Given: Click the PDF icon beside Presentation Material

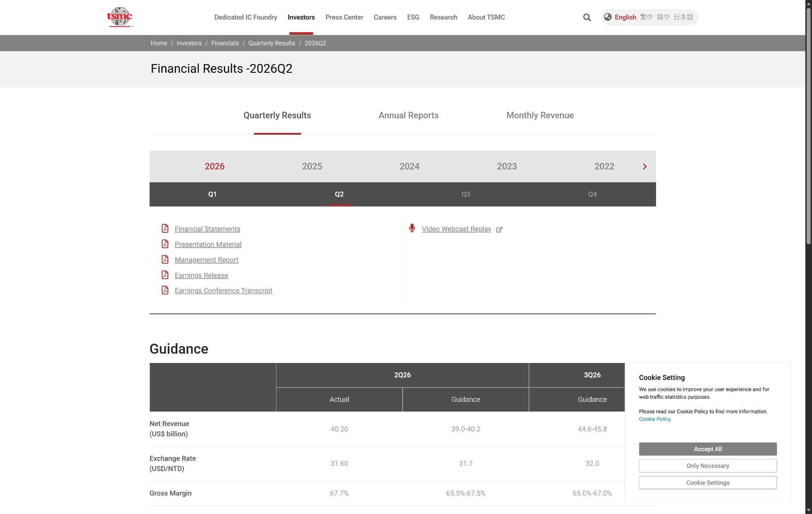Looking at the screenshot, I should coord(165,244).
